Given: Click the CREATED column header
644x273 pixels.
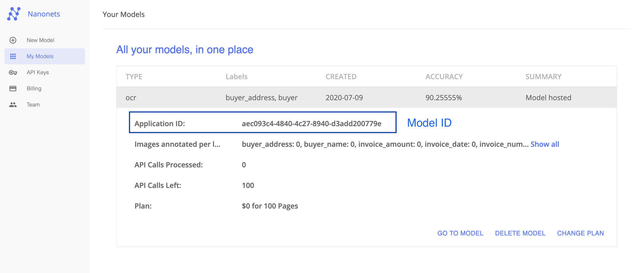Looking at the screenshot, I should click(341, 77).
